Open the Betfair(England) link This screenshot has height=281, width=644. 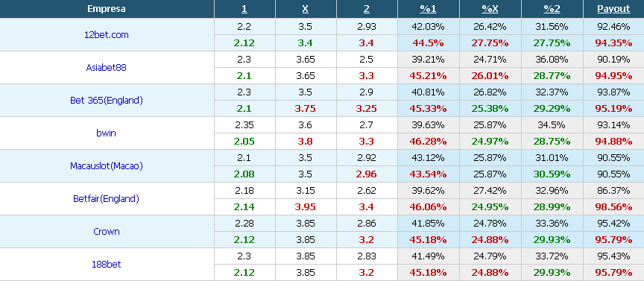[107, 199]
